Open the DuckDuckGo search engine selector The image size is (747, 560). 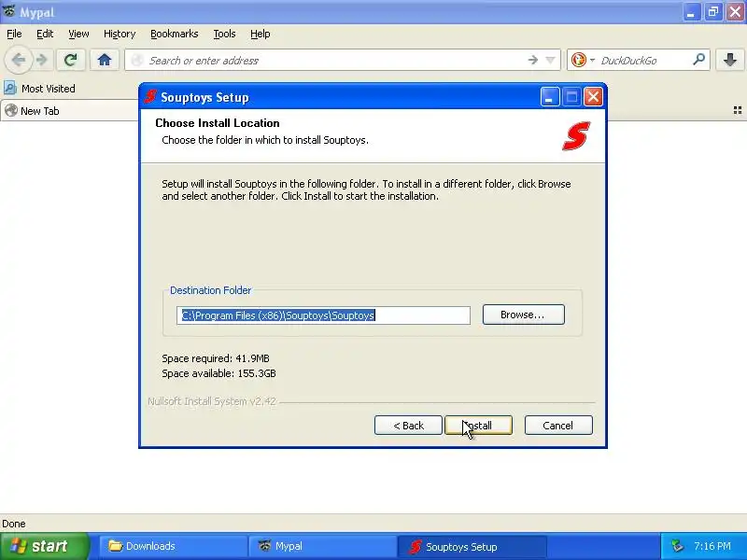pyautogui.click(x=583, y=60)
